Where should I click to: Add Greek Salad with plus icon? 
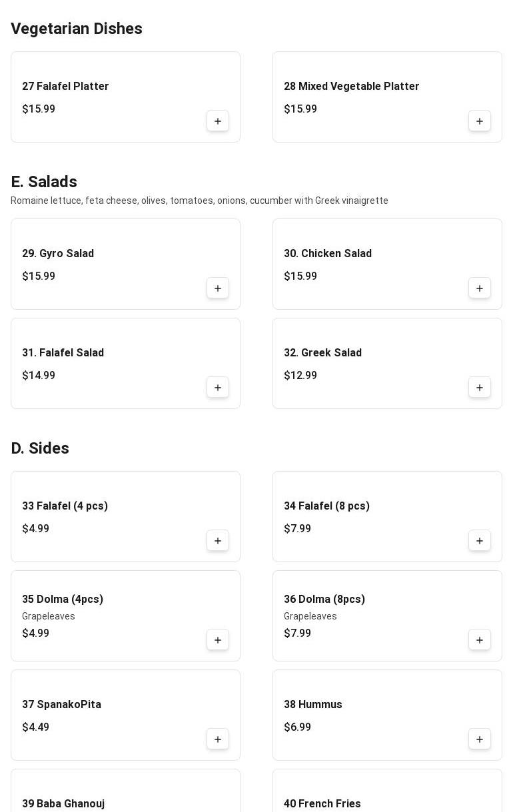click(x=480, y=388)
